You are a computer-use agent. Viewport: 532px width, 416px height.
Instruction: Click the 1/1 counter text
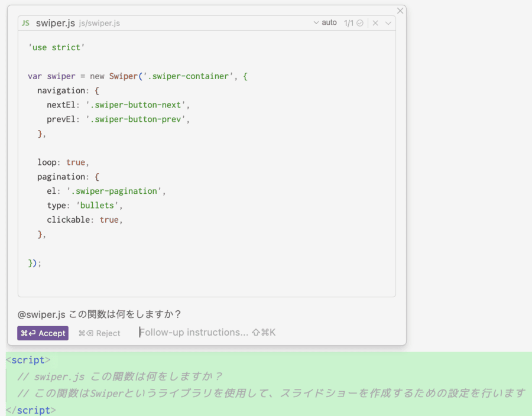click(x=348, y=23)
